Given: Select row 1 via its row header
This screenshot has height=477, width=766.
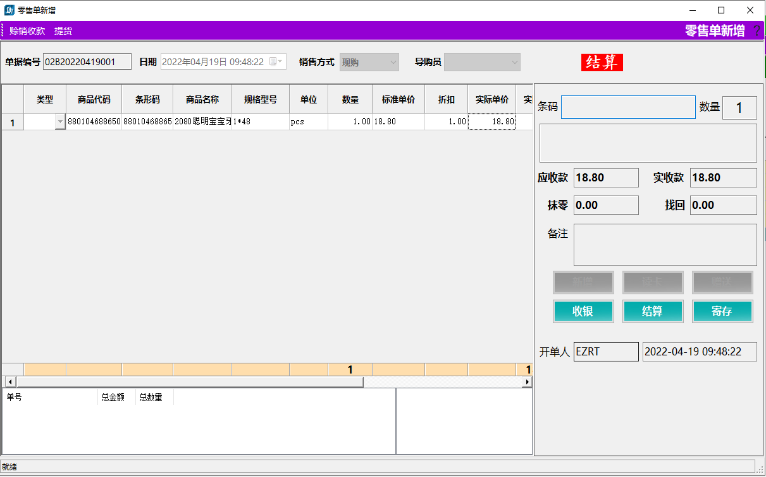Looking at the screenshot, I should (x=12, y=122).
